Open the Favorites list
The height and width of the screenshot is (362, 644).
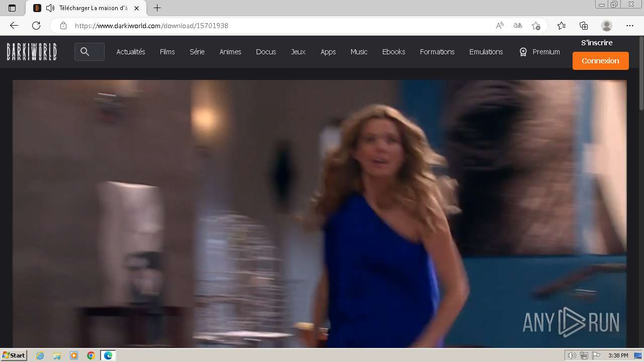pyautogui.click(x=561, y=26)
